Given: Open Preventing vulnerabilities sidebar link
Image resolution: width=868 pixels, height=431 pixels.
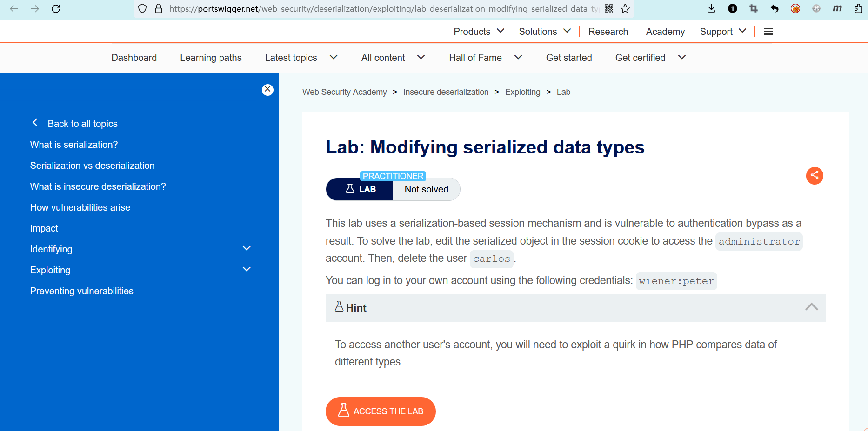Looking at the screenshot, I should [x=82, y=291].
